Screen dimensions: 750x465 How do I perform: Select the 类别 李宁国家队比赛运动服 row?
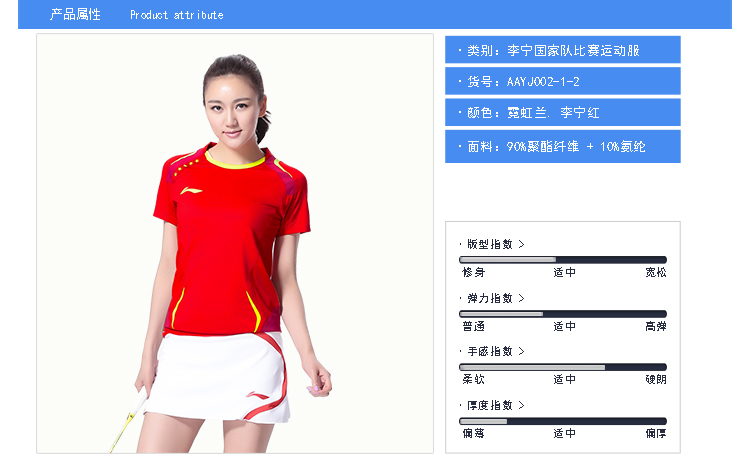click(x=562, y=50)
